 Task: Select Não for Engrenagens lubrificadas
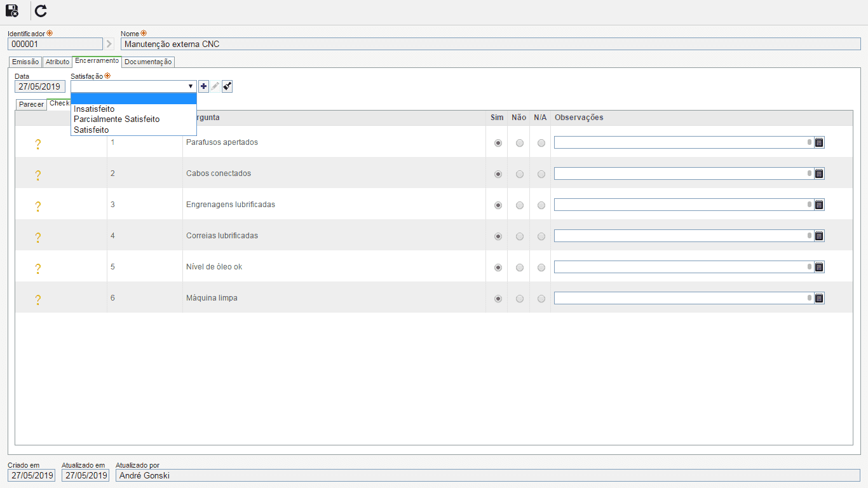(520, 205)
